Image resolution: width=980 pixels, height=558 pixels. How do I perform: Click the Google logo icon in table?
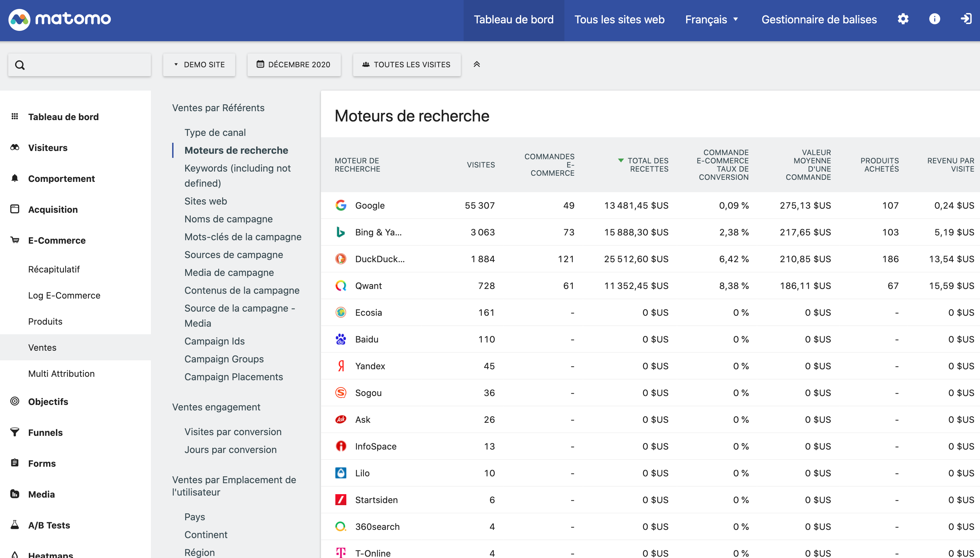(x=341, y=206)
